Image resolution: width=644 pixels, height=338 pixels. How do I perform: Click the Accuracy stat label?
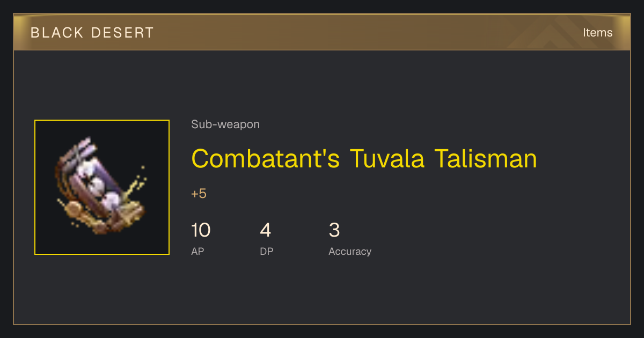tap(350, 251)
